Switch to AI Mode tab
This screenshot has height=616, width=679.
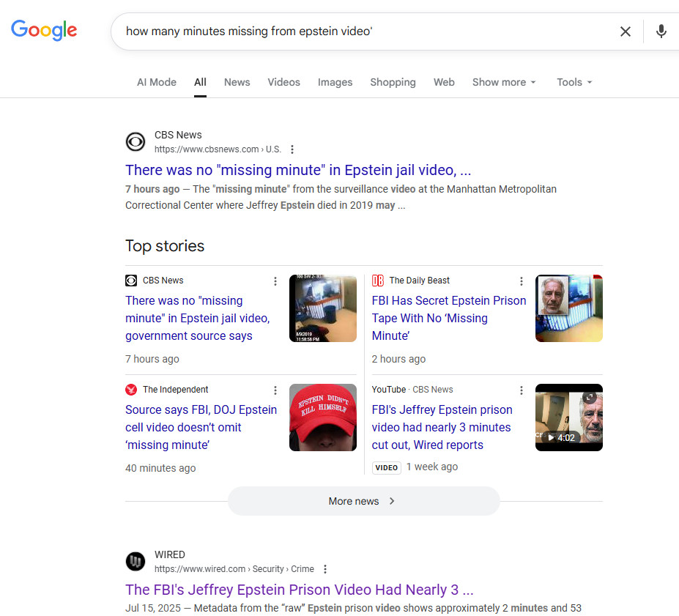[x=157, y=82]
